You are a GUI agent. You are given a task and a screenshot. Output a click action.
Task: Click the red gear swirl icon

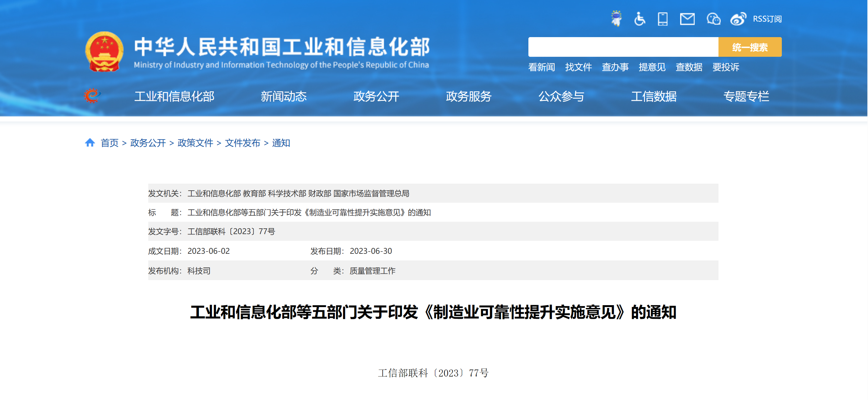(x=92, y=96)
